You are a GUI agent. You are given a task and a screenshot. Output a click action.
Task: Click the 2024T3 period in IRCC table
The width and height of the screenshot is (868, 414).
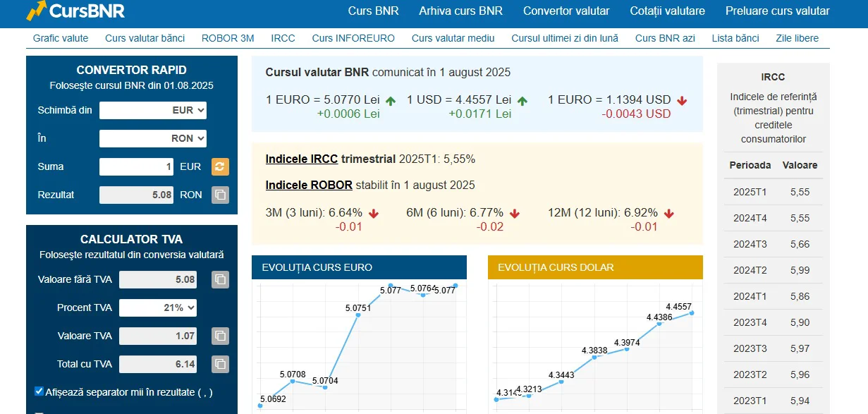coord(750,244)
